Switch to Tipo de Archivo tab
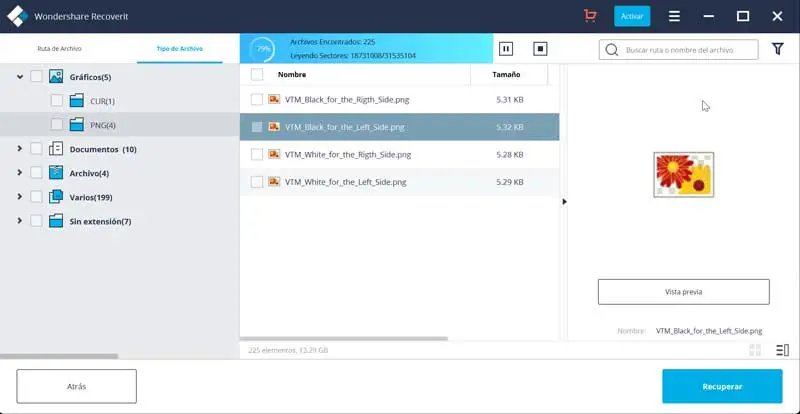 pyautogui.click(x=180, y=48)
